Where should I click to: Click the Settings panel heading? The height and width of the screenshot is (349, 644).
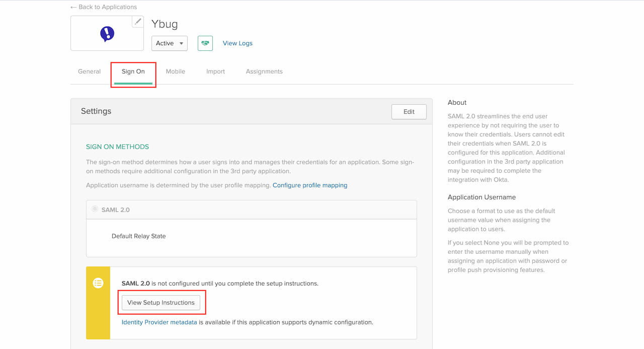tap(96, 111)
